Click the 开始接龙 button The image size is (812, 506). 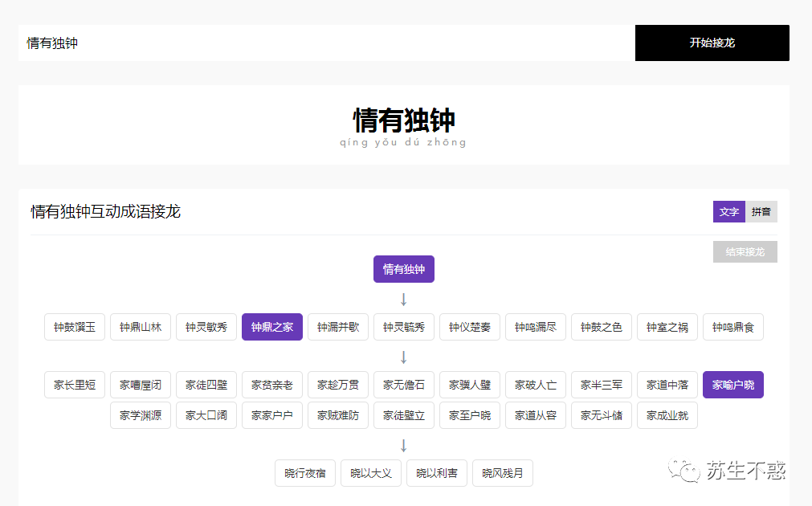(712, 43)
